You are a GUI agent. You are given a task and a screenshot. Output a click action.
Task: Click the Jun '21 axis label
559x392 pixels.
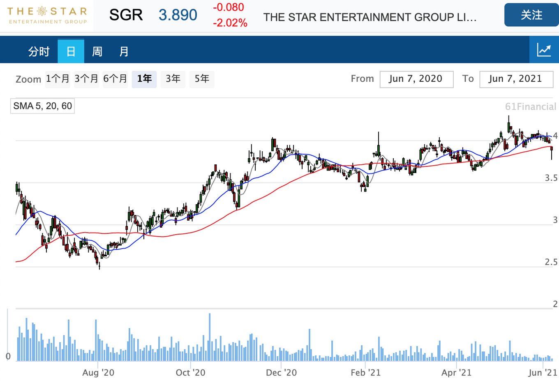click(x=543, y=373)
